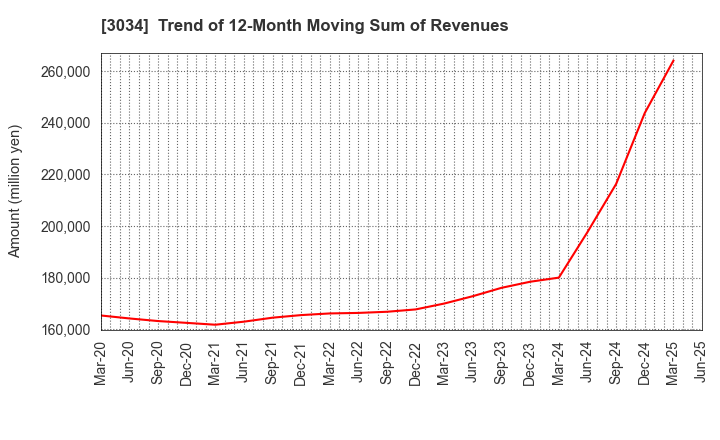Click the y-axis value '180,000'

click(x=65, y=278)
